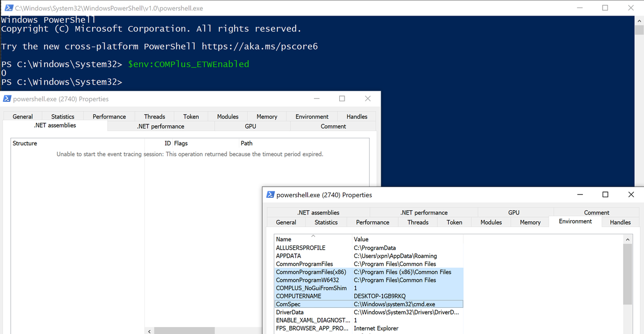
Task: Open Memory tab in front Properties window
Action: pyautogui.click(x=530, y=222)
